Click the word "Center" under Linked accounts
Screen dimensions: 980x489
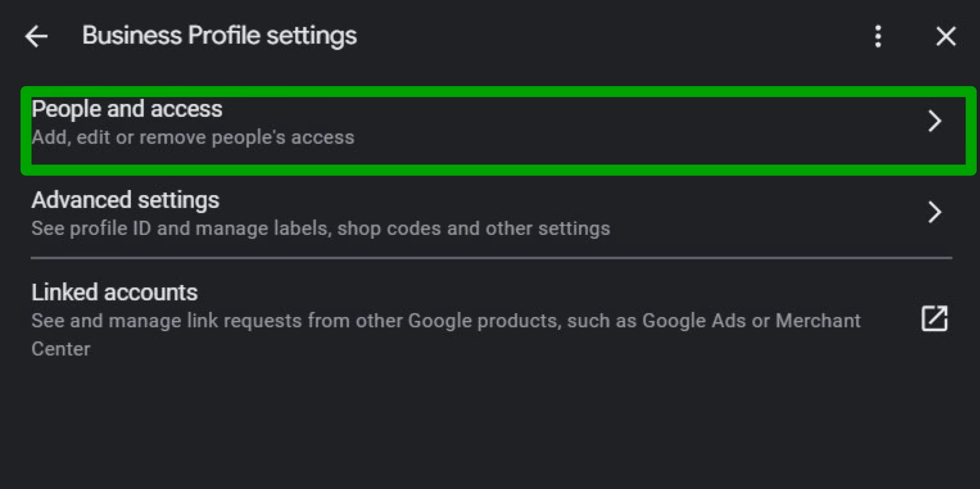tap(61, 349)
